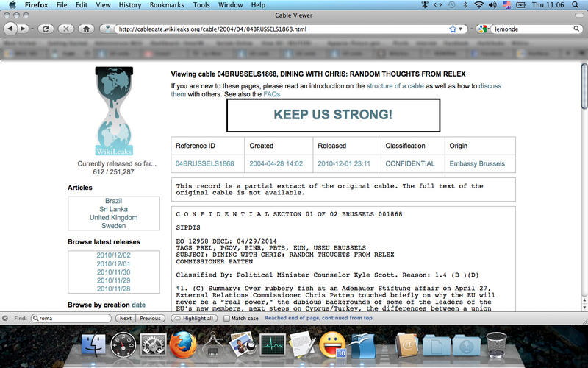Image resolution: width=588 pixels, height=368 pixels.
Task: Click the Previous button in Find bar
Action: (150, 318)
